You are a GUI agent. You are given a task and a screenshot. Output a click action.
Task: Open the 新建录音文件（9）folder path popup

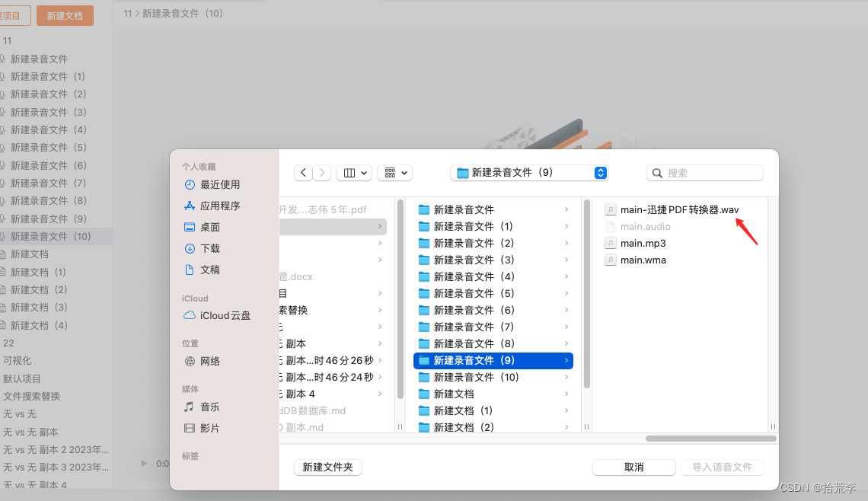click(529, 173)
